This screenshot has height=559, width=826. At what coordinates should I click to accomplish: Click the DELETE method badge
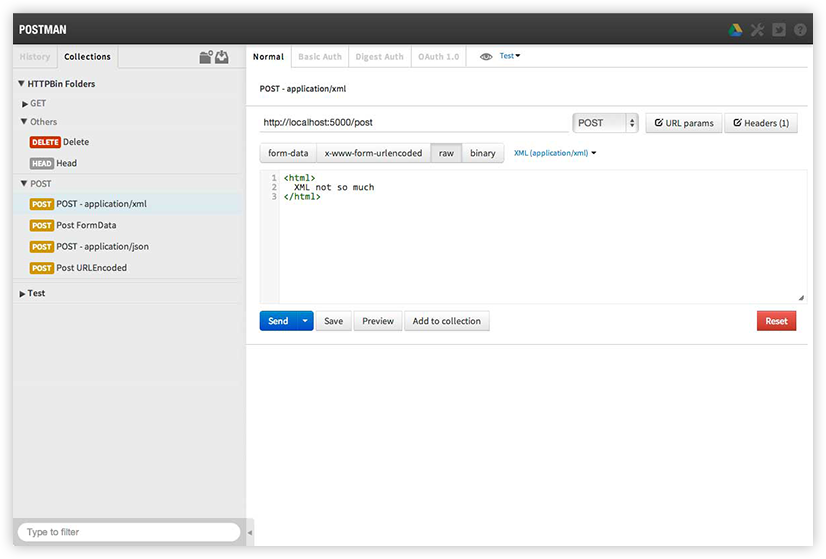coord(45,142)
